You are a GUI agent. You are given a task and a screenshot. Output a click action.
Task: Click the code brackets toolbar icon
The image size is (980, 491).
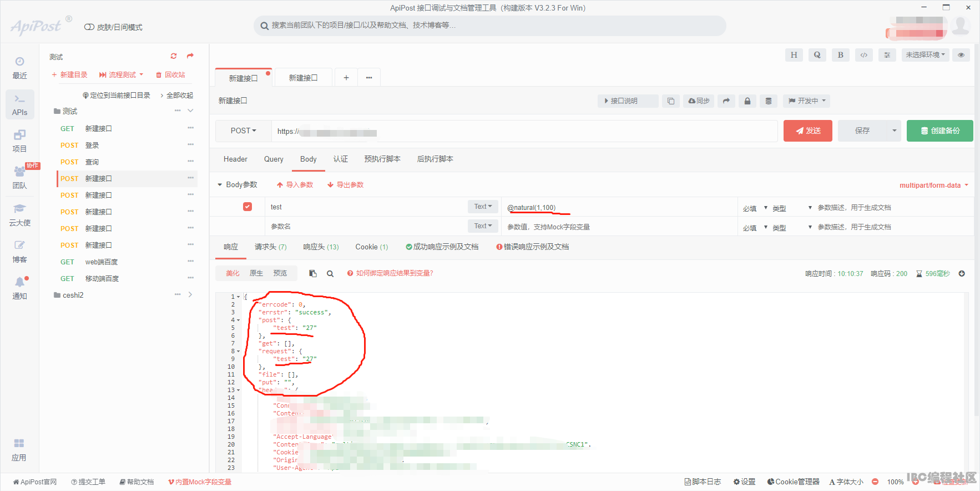point(864,55)
